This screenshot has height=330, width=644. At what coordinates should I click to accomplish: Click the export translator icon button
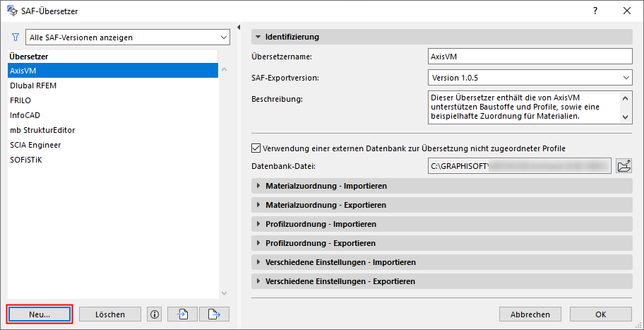(x=215, y=314)
